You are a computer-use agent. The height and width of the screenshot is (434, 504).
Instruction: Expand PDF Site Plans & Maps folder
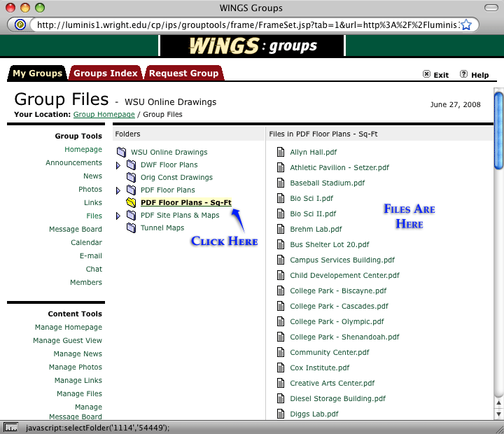[118, 216]
